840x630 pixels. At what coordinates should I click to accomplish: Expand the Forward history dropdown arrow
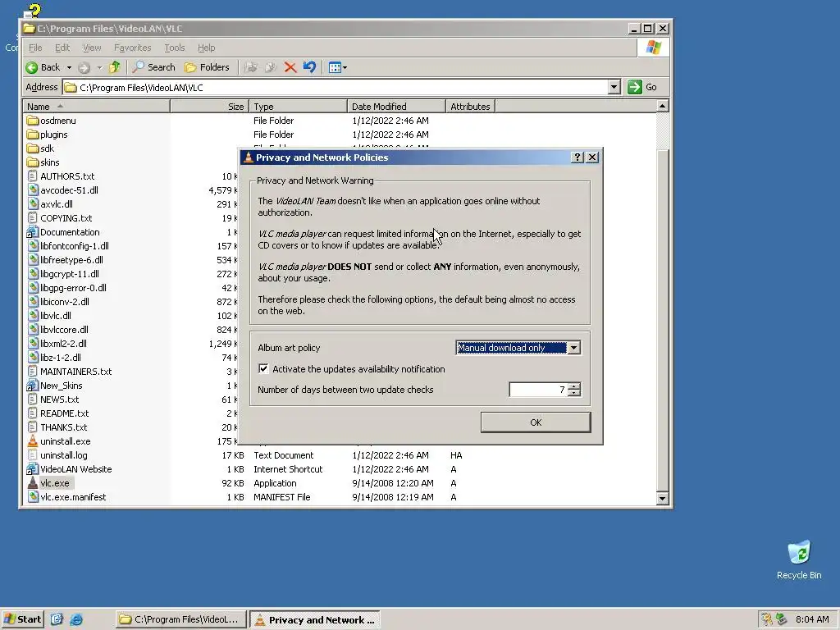click(x=99, y=67)
